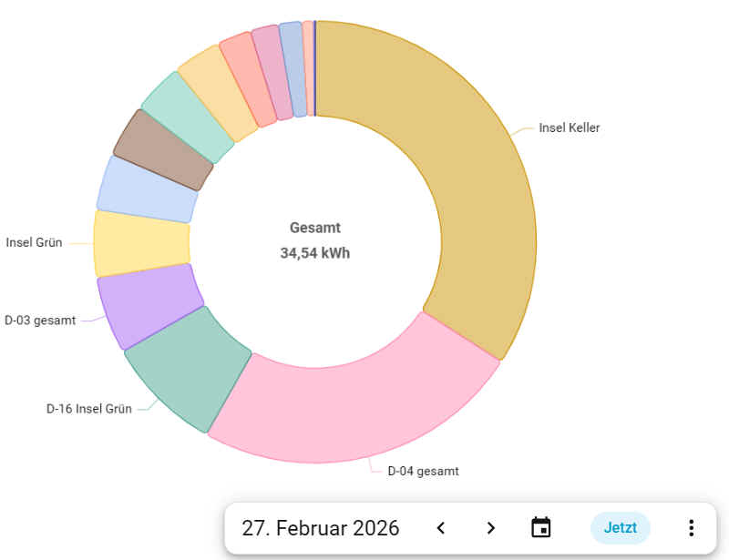Open the calendar date picker icon
729x560 pixels.
point(541,528)
